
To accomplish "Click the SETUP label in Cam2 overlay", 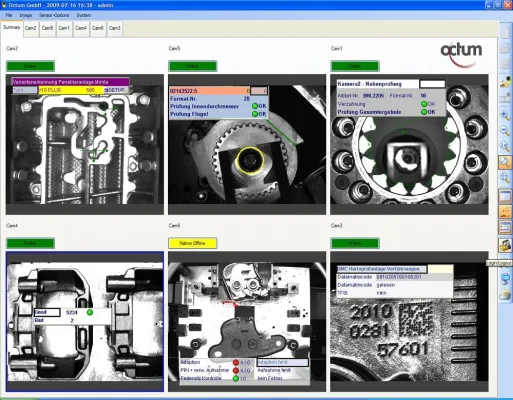I will pyautogui.click(x=116, y=90).
